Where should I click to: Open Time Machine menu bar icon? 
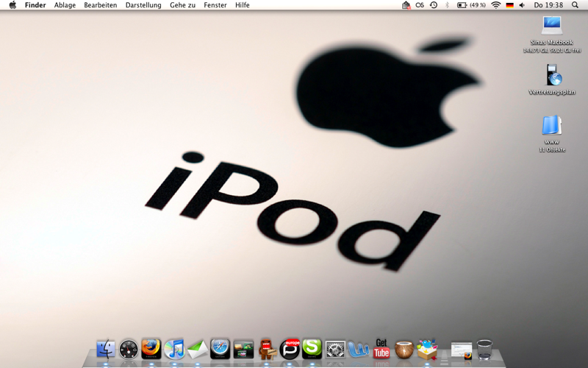pyautogui.click(x=434, y=5)
